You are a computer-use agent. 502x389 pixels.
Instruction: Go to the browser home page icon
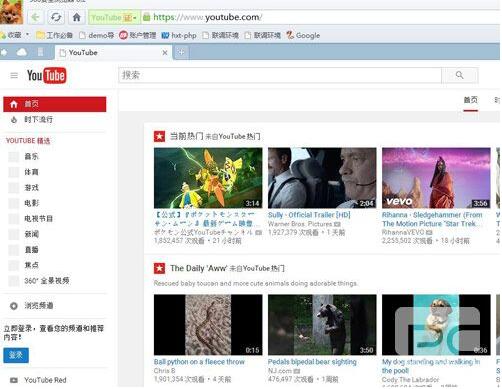coord(77,17)
